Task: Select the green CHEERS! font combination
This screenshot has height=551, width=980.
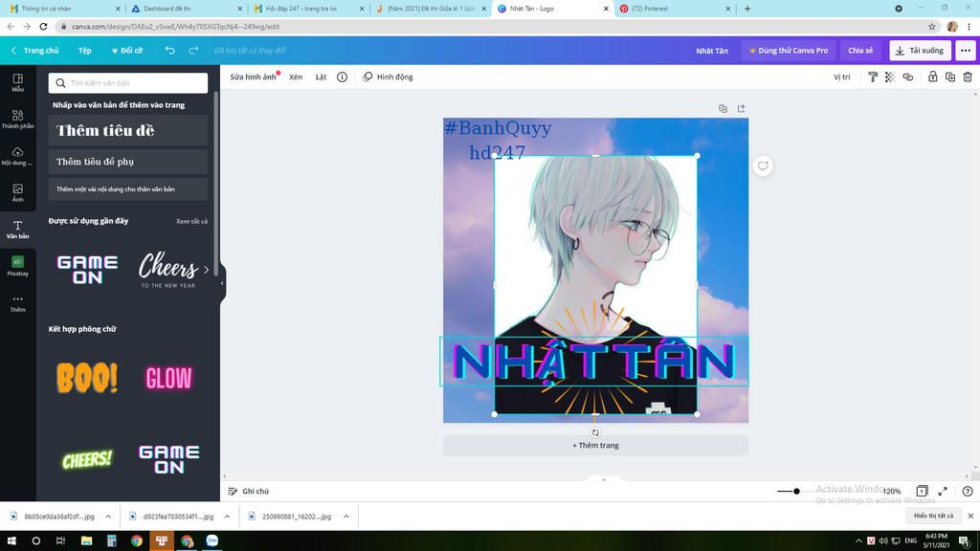Action: click(x=87, y=460)
